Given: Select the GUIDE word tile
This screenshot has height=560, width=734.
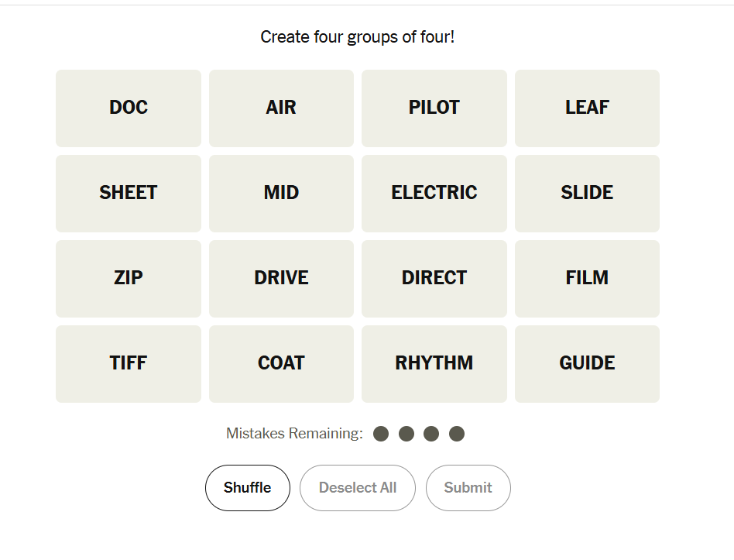Looking at the screenshot, I should 587,364.
